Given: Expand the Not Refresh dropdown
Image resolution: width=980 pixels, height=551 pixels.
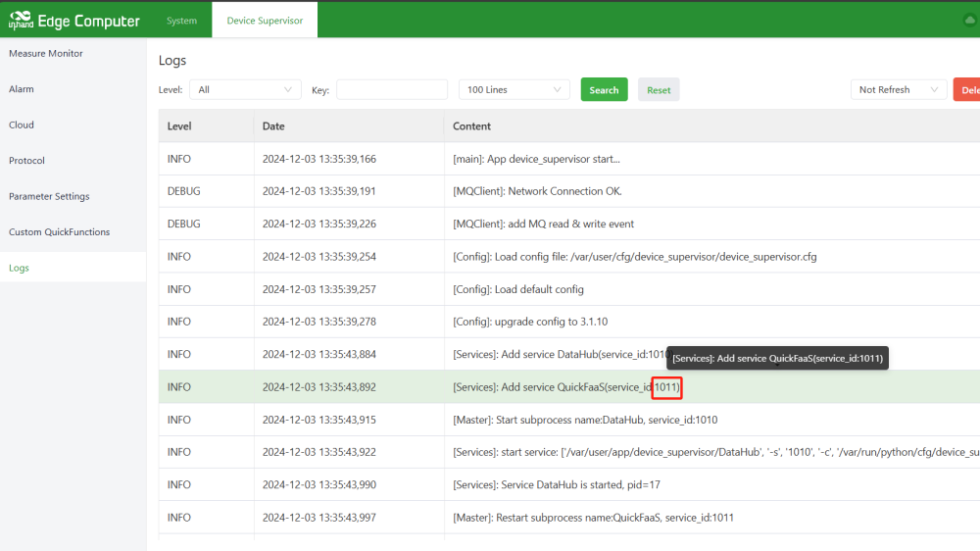Looking at the screenshot, I should [898, 89].
